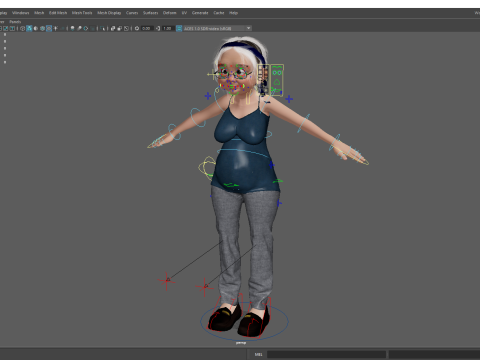Open the Cache menu
The height and width of the screenshot is (360, 480).
pyautogui.click(x=219, y=13)
